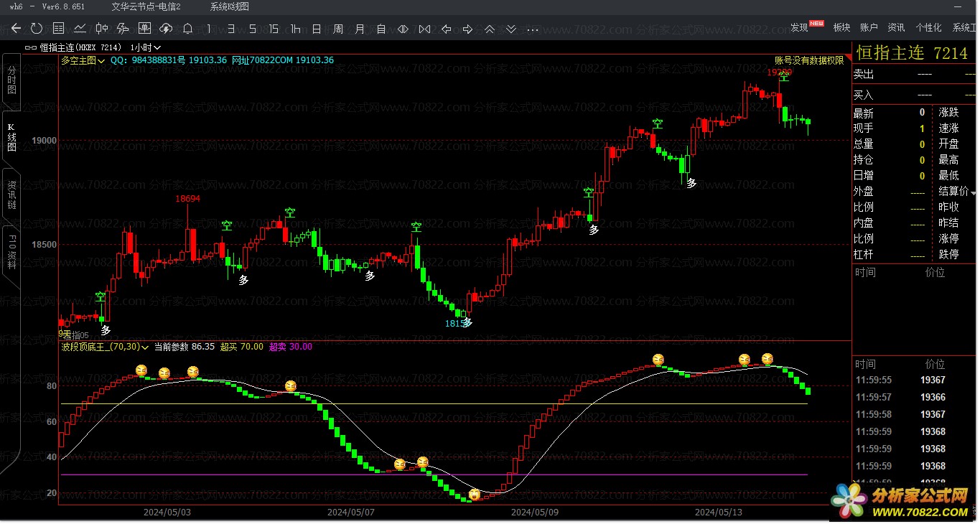This screenshot has width=980, height=524.
Task: Click the cloud lightning toolbar icon
Action: (x=166, y=29)
